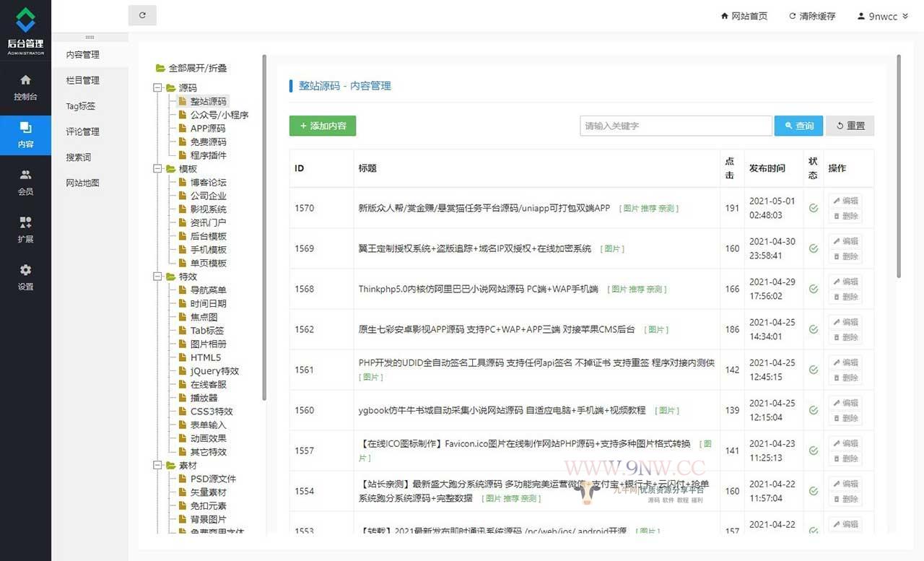The height and width of the screenshot is (561, 924).
Task: Collapse the 模板 tree node
Action: point(157,169)
